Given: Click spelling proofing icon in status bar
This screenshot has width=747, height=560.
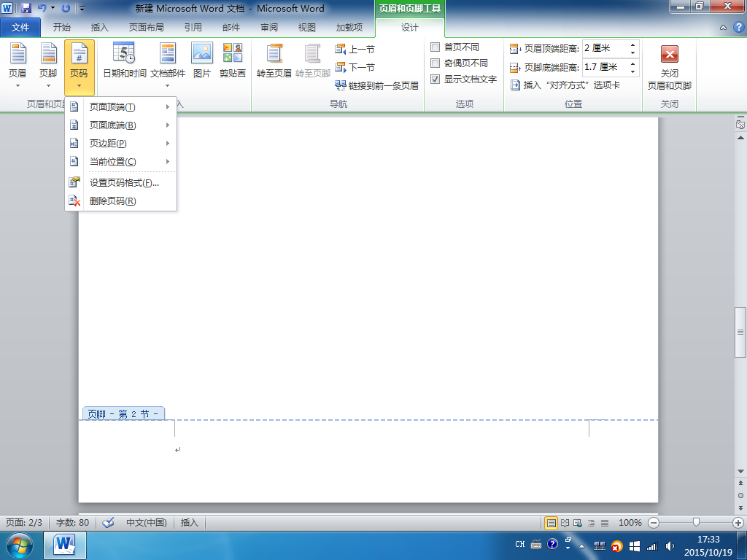Looking at the screenshot, I should click(108, 522).
